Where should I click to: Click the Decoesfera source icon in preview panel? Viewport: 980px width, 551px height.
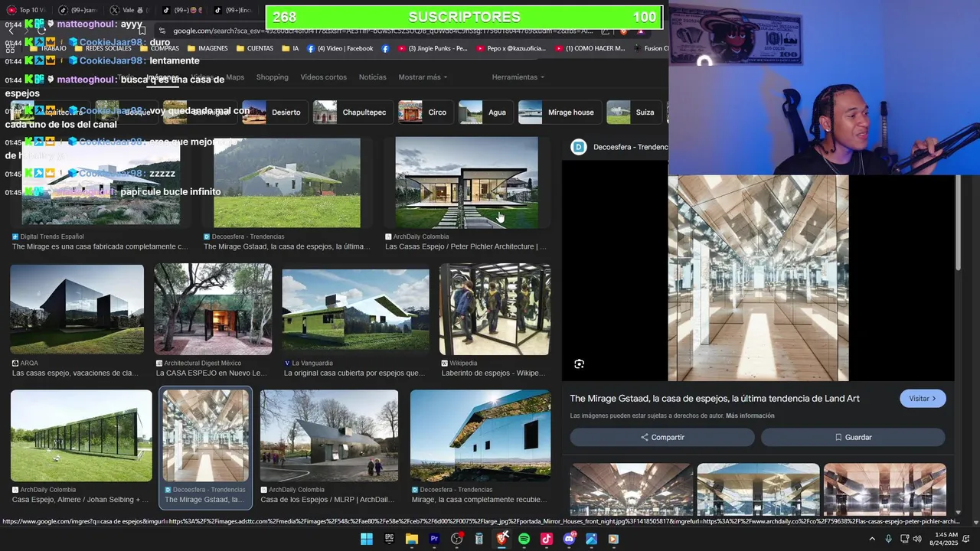[x=579, y=147]
